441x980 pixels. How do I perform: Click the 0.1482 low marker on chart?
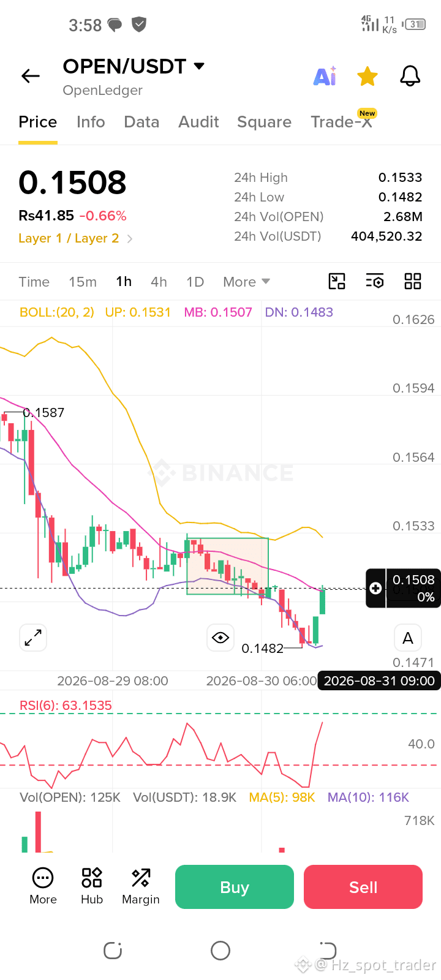tap(262, 648)
